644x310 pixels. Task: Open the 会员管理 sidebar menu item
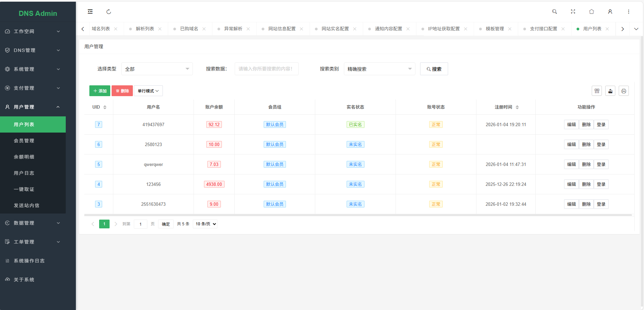(33, 140)
